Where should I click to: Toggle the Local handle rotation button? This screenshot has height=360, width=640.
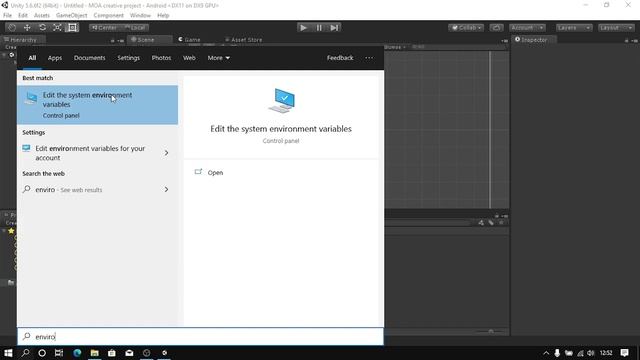point(135,27)
